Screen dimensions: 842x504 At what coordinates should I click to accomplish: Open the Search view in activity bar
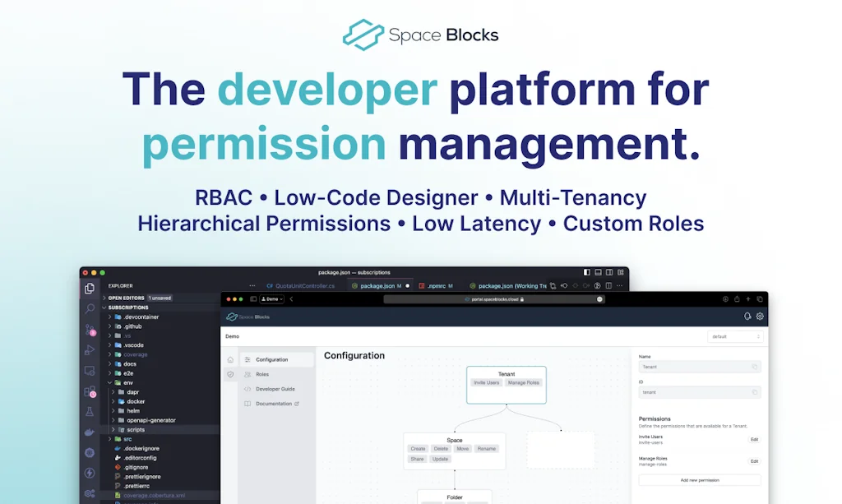point(90,308)
